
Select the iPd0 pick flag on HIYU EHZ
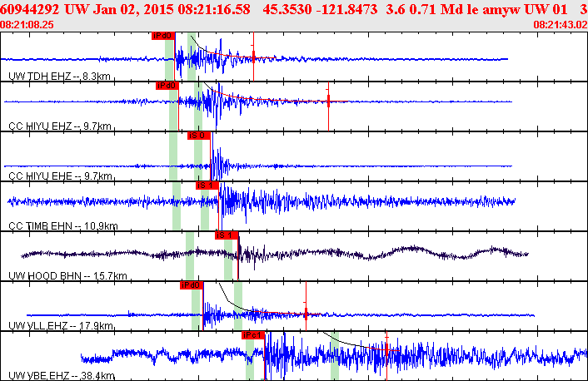(167, 86)
